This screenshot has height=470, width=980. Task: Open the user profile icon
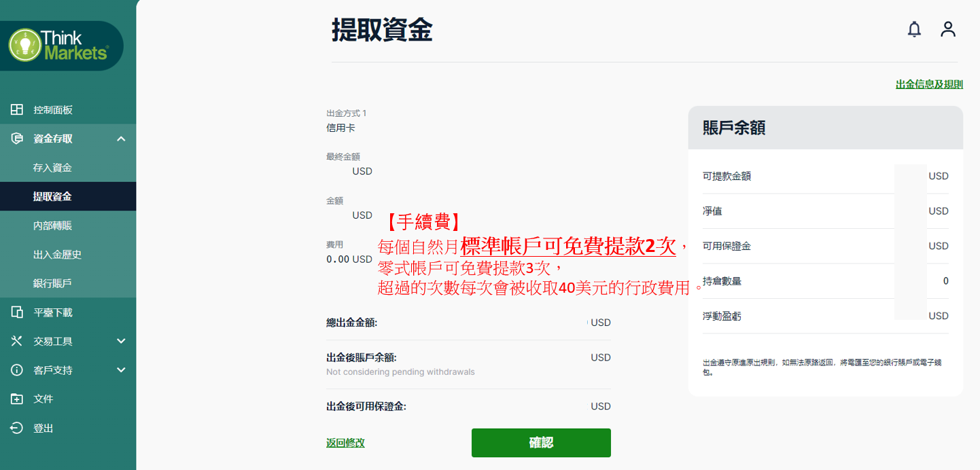click(948, 29)
